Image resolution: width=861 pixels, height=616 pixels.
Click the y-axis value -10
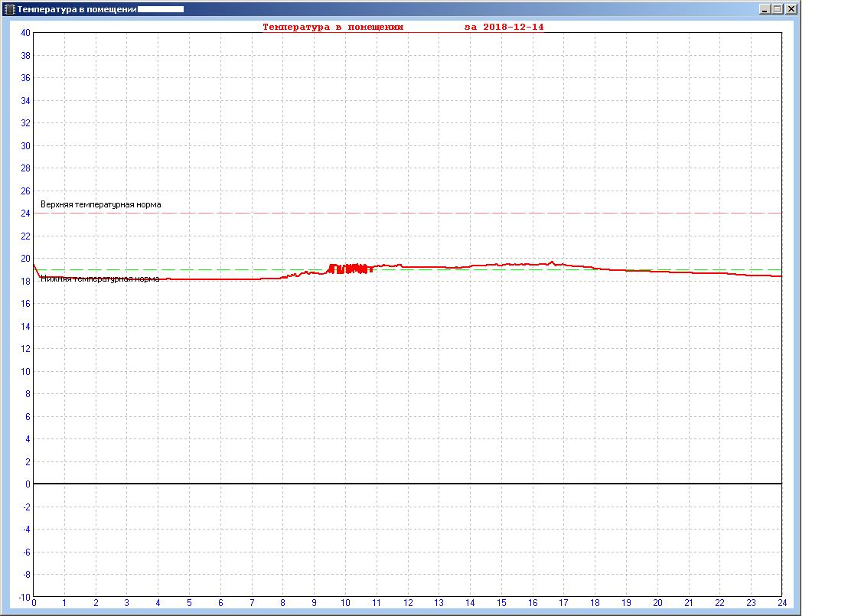tap(24, 598)
